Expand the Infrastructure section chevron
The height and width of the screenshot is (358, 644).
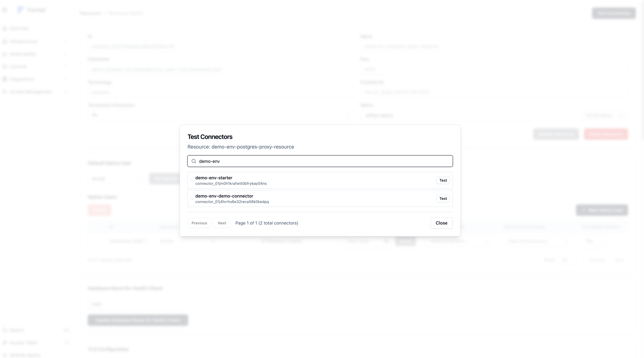coord(65,41)
